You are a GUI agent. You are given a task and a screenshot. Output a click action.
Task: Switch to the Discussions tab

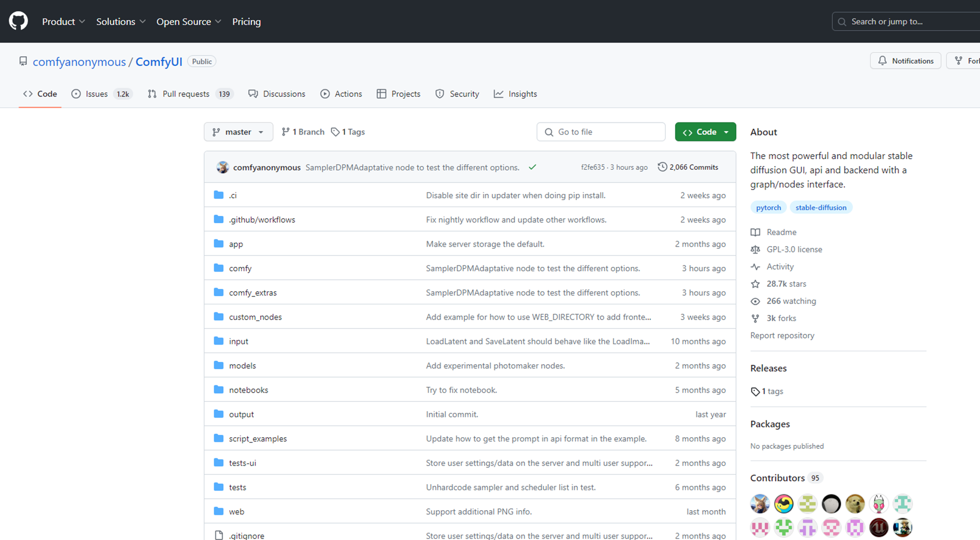(x=277, y=94)
